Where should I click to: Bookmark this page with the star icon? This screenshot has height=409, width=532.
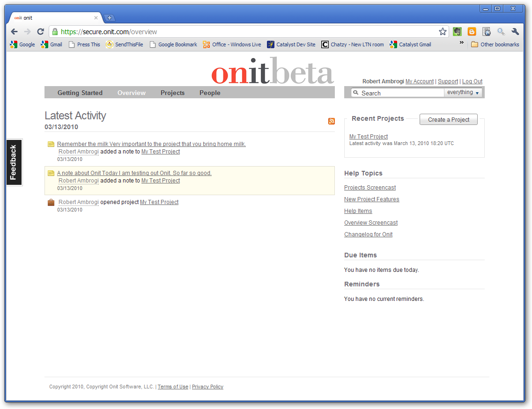pos(443,31)
